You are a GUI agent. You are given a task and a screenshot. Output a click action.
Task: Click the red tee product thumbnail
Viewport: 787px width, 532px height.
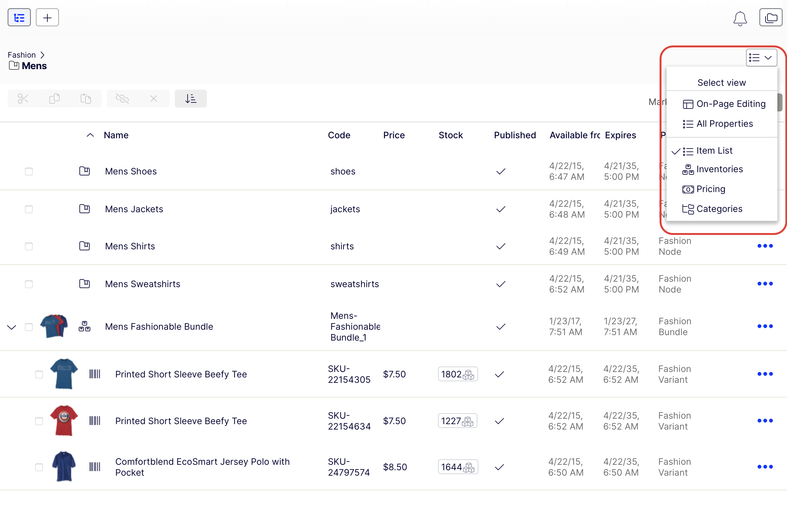[x=64, y=421]
